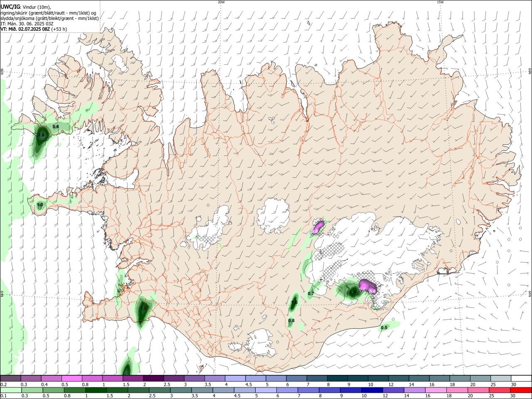
Task: Click the 20W longitude label
Action: click(x=221, y=2)
